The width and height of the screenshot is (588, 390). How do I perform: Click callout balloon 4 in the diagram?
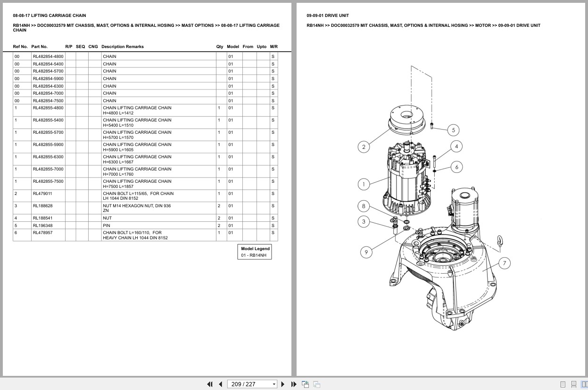coord(456,146)
